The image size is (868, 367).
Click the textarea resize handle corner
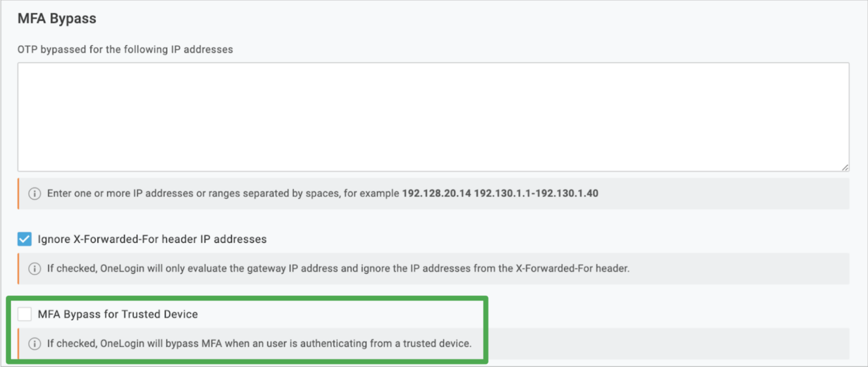844,167
